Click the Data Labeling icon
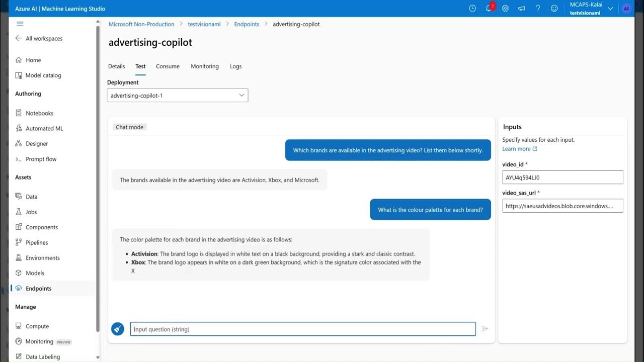644x362 pixels. pos(19,356)
